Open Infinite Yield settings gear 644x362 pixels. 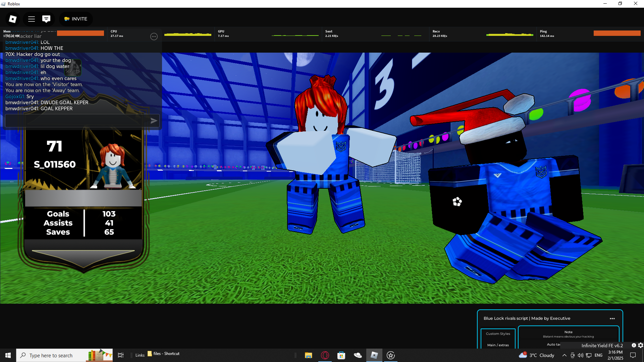pyautogui.click(x=640, y=345)
